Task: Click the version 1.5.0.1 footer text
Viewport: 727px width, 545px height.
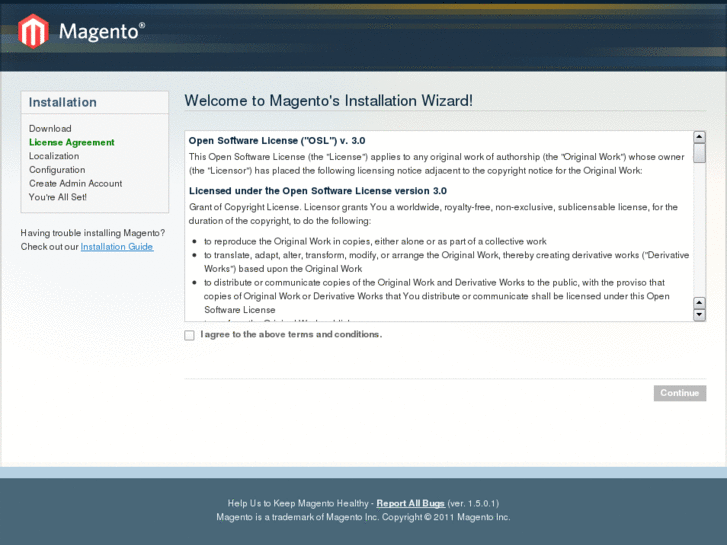Action: (x=473, y=503)
